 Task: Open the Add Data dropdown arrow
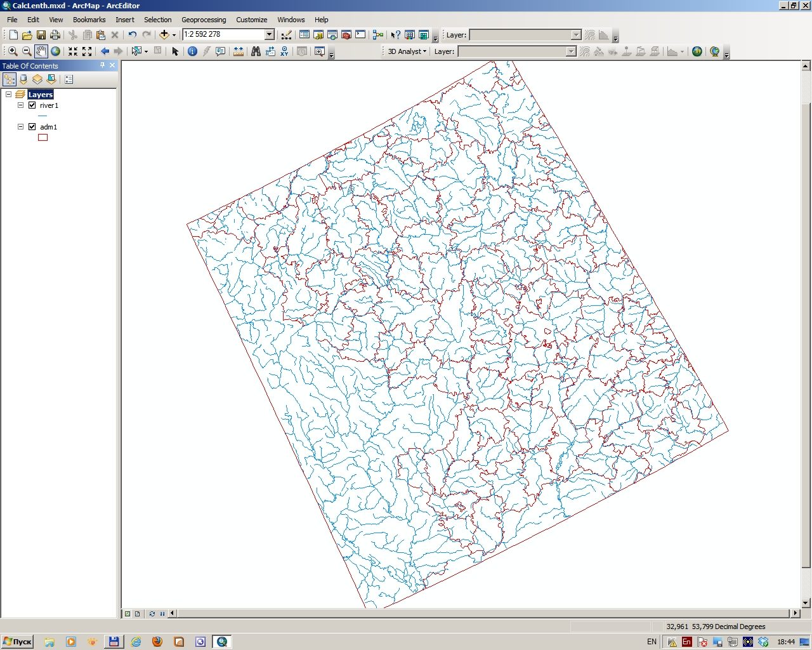[x=174, y=35]
